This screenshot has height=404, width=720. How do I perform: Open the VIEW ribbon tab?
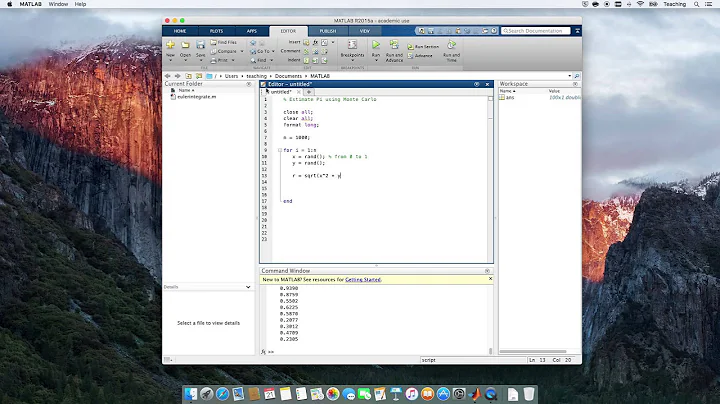point(365,31)
